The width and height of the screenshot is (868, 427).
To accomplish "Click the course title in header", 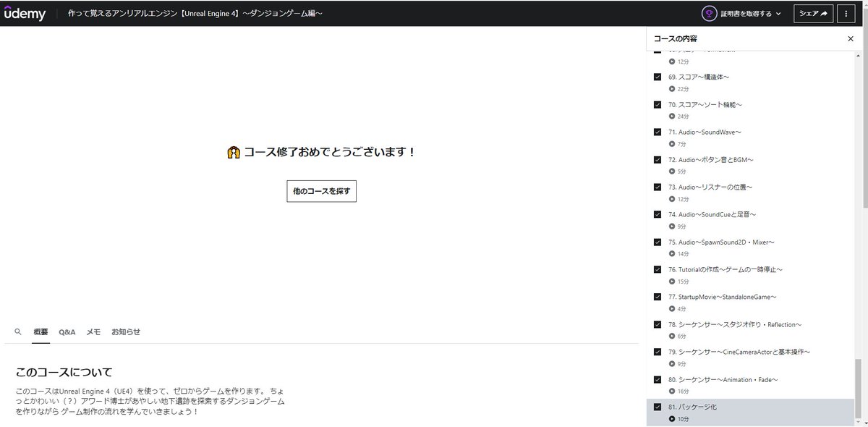I will [195, 13].
